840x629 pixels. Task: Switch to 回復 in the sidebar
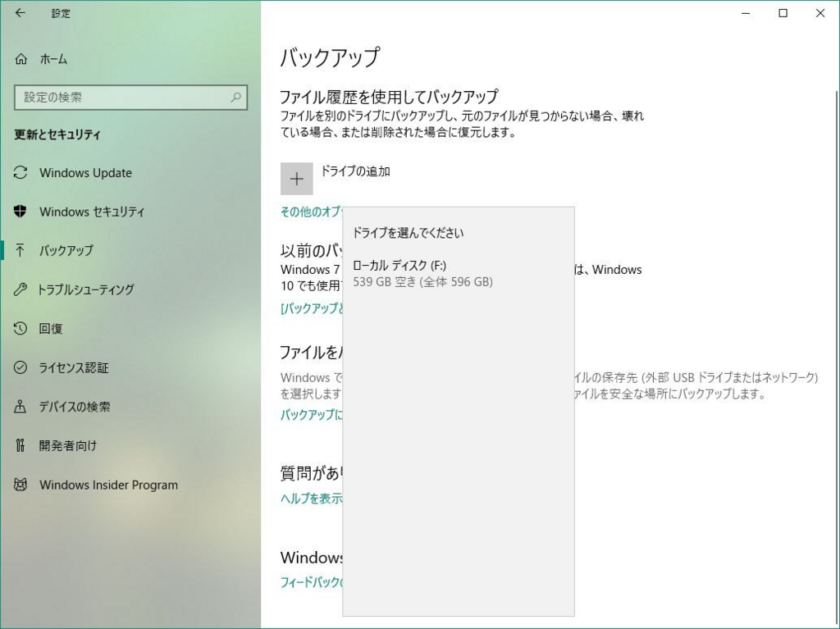(x=53, y=328)
